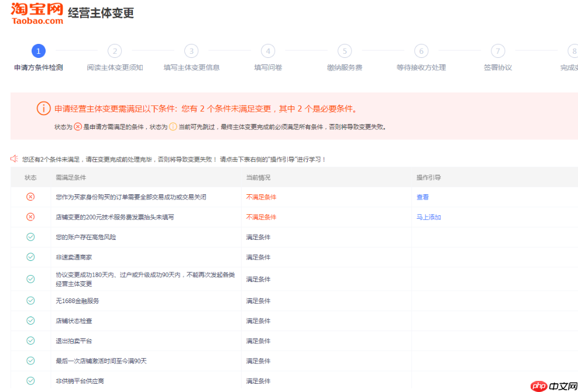Click the red X icon for 200元技术服务费 row

[x=30, y=217]
